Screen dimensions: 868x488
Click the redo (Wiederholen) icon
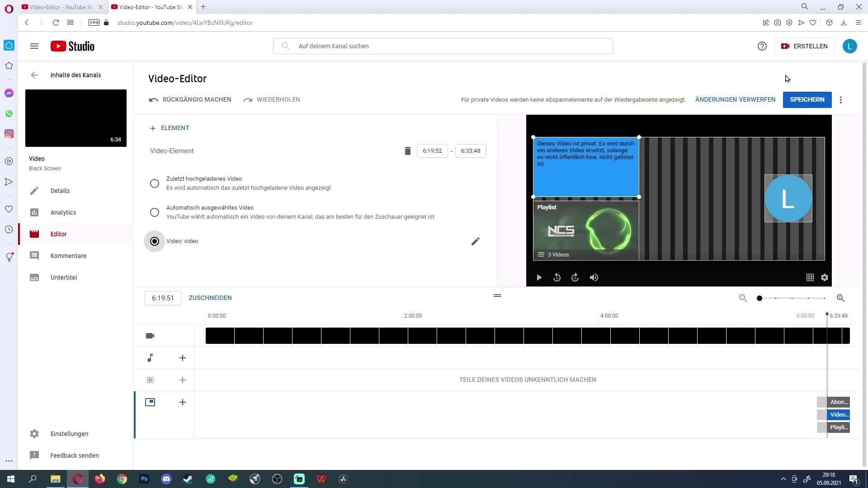coord(247,99)
